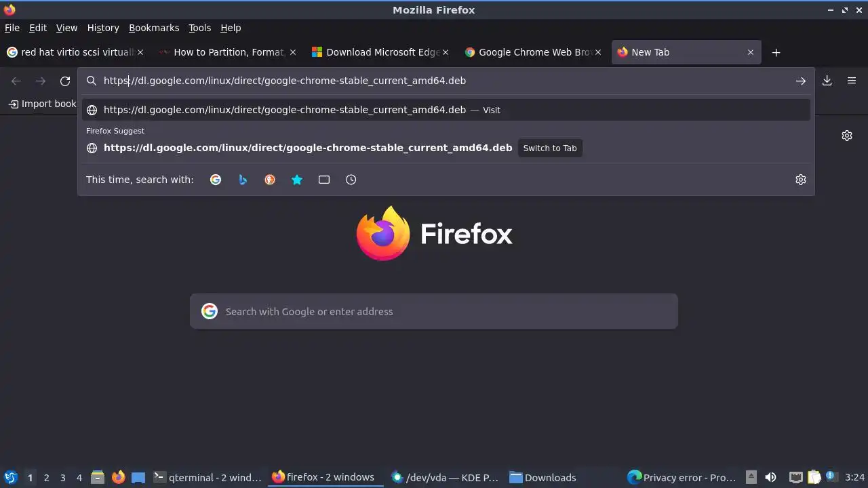868x488 pixels.
Task: Open search settings gear in suggestion panel
Action: (801, 180)
